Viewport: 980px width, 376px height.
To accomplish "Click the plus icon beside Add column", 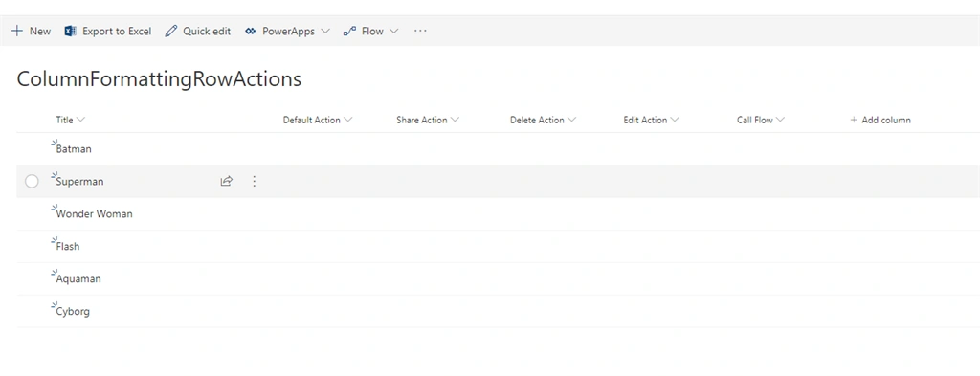I will click(x=854, y=120).
